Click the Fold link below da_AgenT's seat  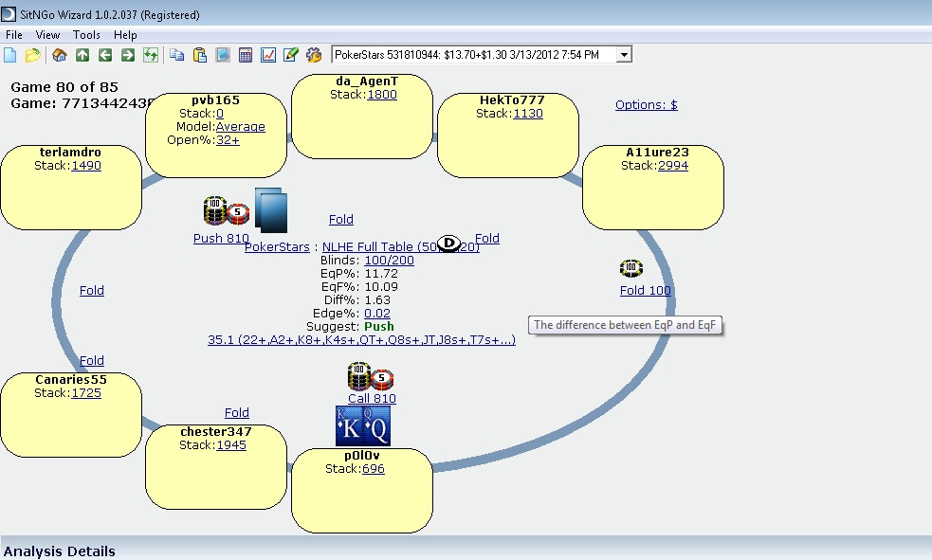click(341, 220)
